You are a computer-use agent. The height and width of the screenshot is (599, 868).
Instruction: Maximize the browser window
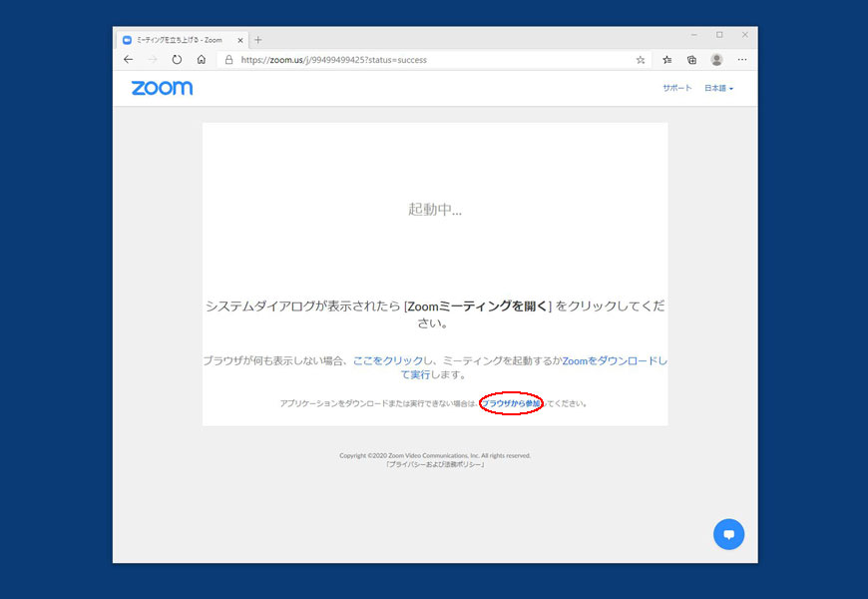[719, 35]
